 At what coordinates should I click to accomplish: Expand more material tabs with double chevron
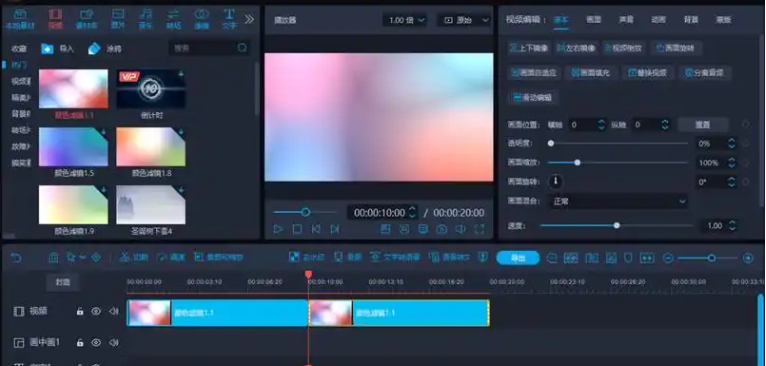point(249,19)
